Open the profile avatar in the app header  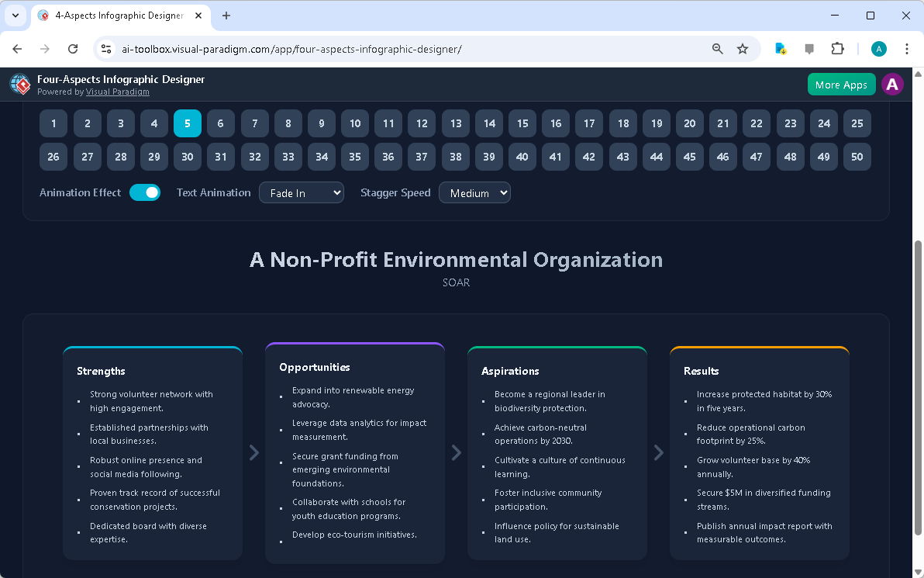click(x=892, y=84)
